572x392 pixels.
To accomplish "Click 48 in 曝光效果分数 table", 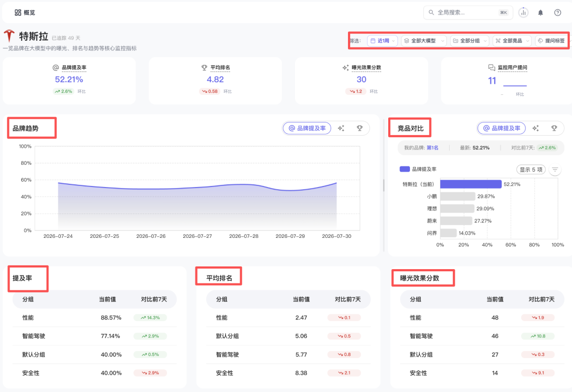I will point(495,317).
